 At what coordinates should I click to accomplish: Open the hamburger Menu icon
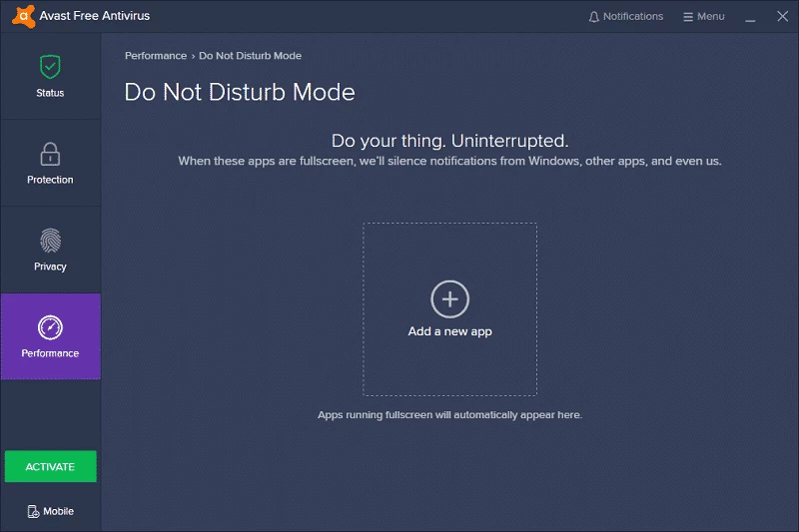coord(687,17)
